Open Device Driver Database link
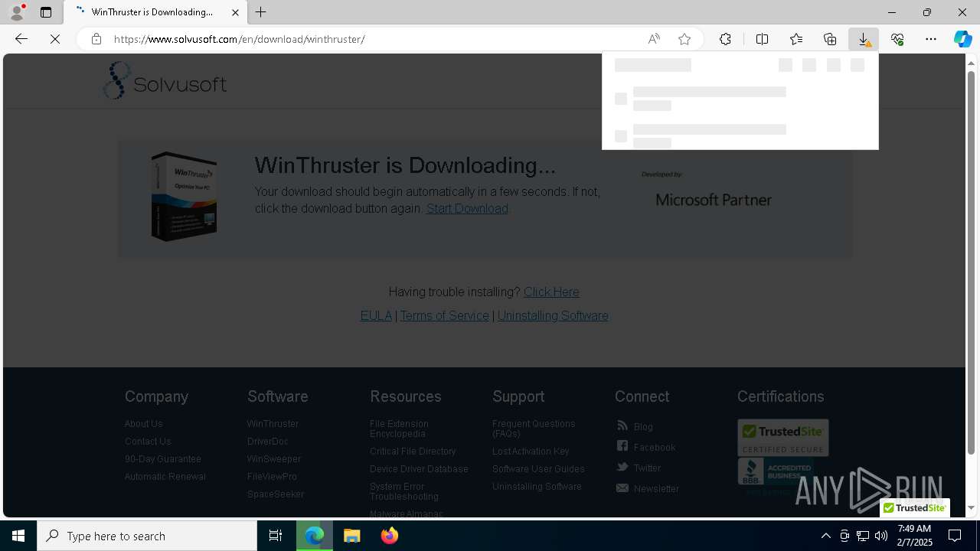 [419, 468]
